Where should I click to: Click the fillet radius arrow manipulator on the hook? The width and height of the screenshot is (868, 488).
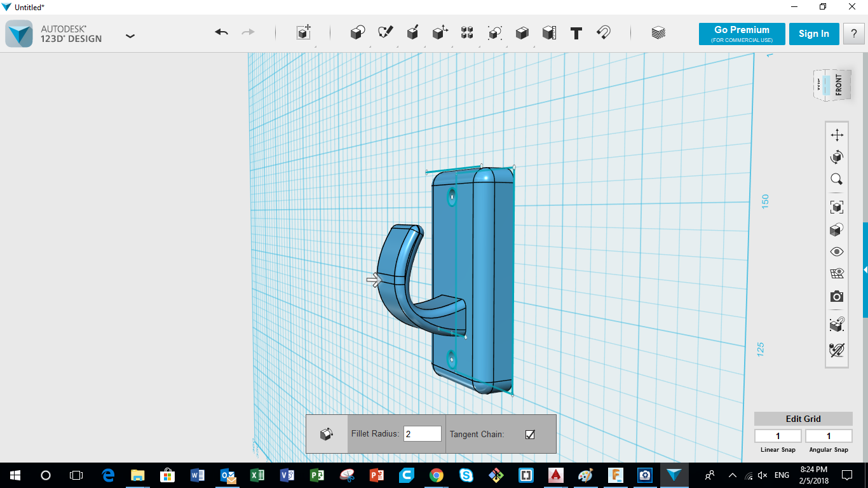click(x=374, y=280)
